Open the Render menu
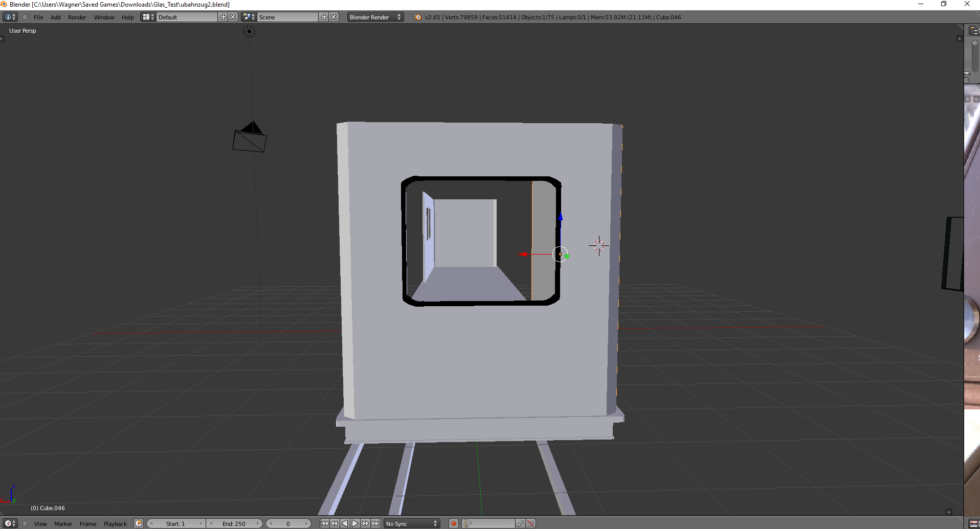Viewport: 980px width, 529px height. (x=77, y=17)
